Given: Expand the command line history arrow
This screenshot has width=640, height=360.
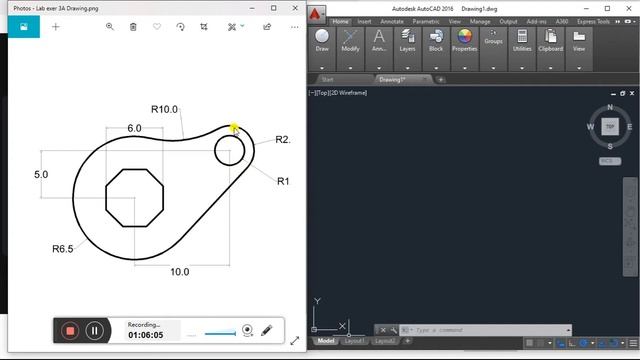Looking at the screenshot, I should (x=568, y=330).
